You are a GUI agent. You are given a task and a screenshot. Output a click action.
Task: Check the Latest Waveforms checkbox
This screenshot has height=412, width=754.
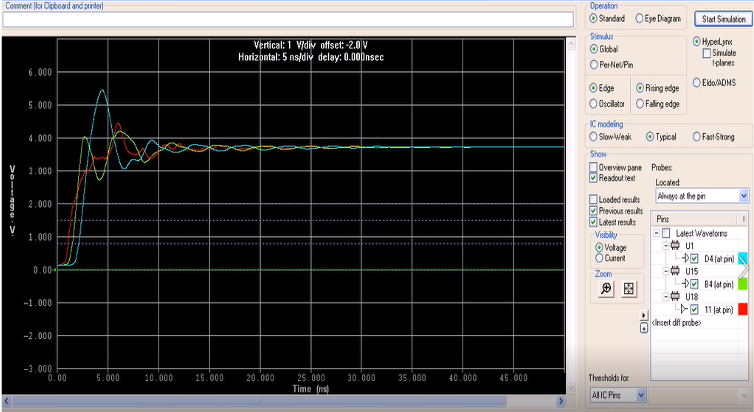tap(666, 233)
